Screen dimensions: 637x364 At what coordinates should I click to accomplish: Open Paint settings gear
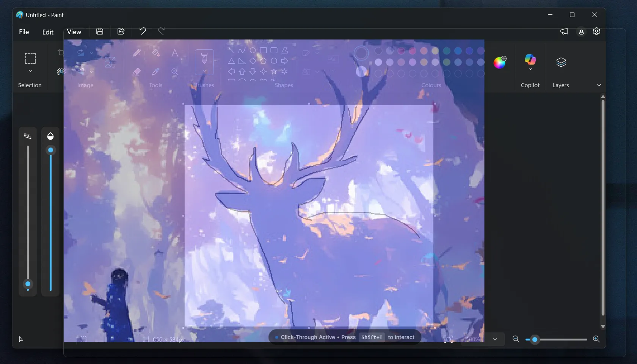coord(596,31)
